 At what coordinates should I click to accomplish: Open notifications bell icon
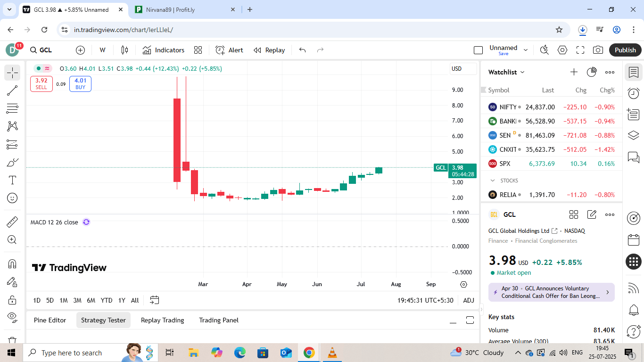pyautogui.click(x=634, y=310)
